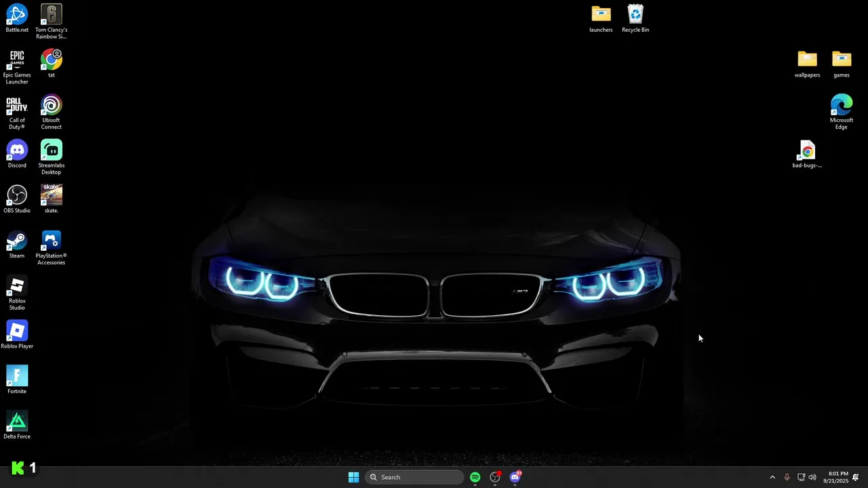Select the Roblox Player icon
868x488 pixels.
(x=17, y=335)
